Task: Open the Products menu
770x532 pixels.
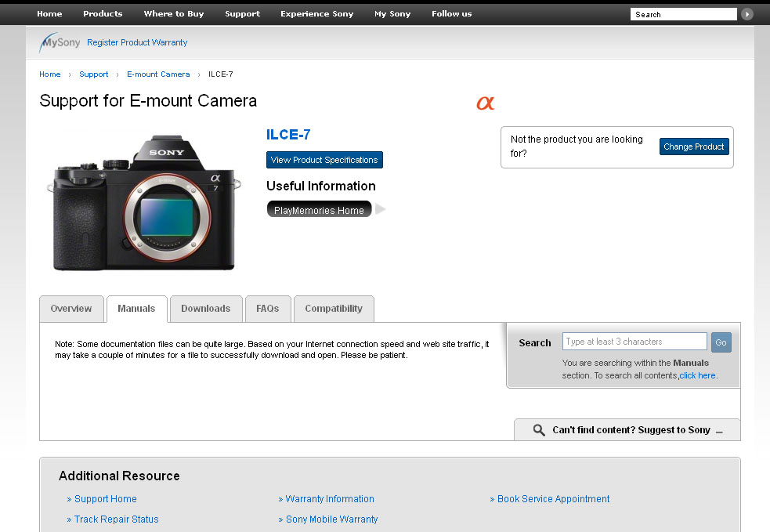Action: [x=103, y=13]
